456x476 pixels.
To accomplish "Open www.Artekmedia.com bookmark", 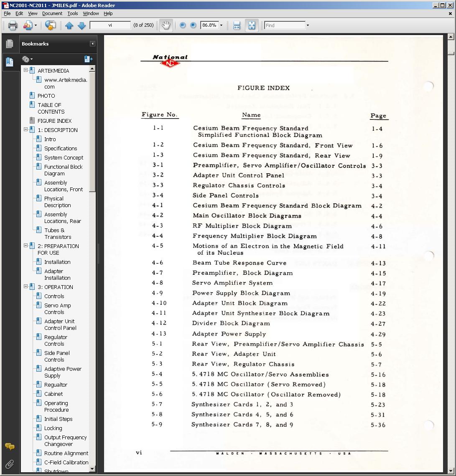I will (66, 83).
